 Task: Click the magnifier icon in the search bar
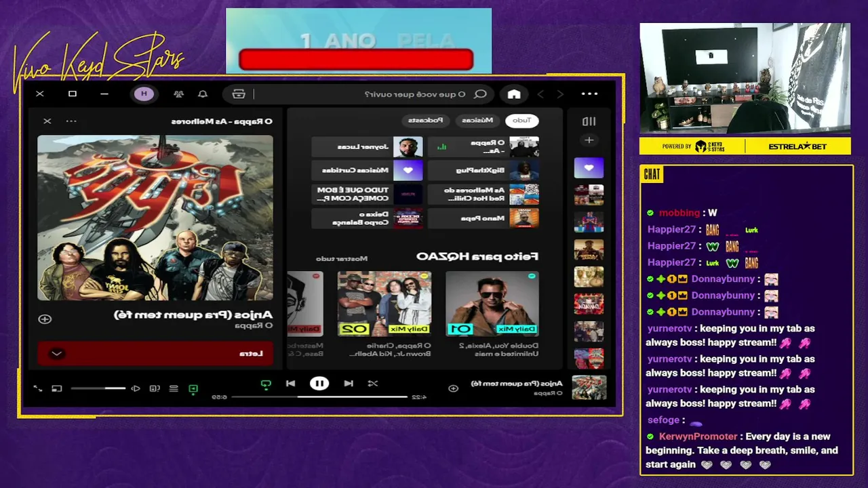(x=480, y=94)
